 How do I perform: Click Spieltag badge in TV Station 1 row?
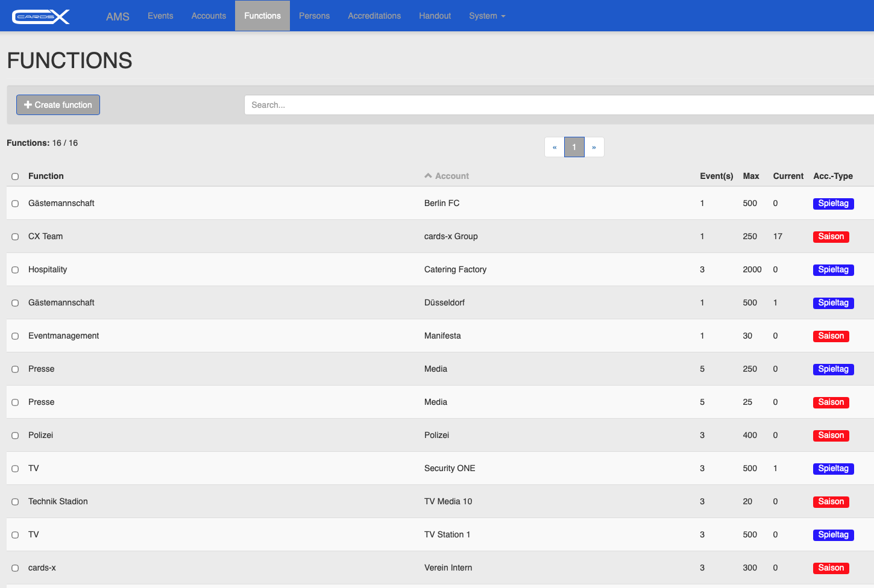click(833, 535)
